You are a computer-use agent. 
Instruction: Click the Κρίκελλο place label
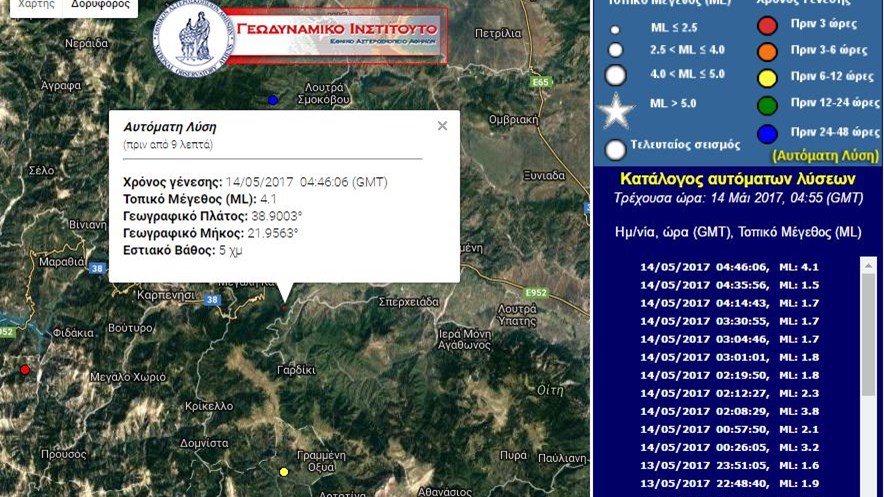(x=209, y=406)
